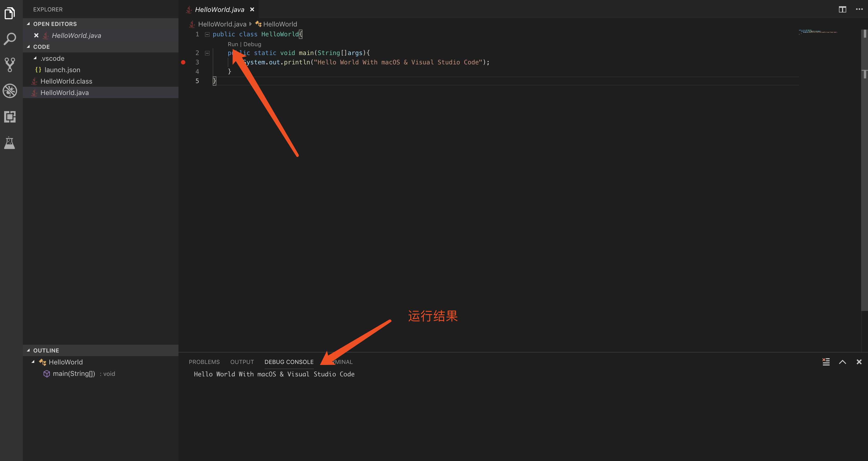Click the Run code lens link
The image size is (868, 461).
(x=233, y=44)
